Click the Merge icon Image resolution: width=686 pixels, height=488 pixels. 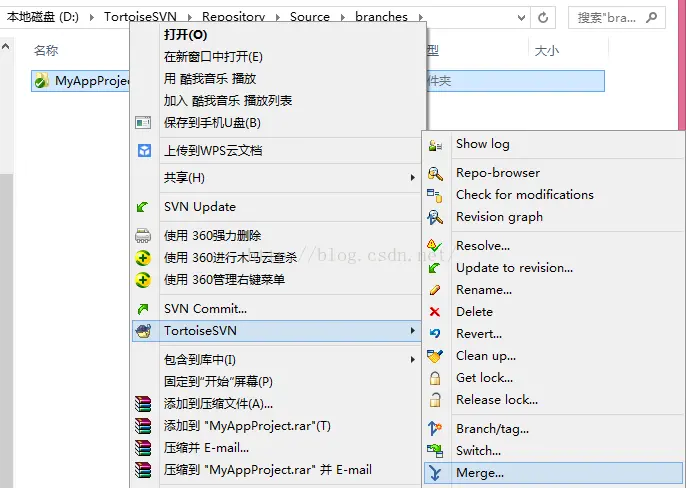435,473
